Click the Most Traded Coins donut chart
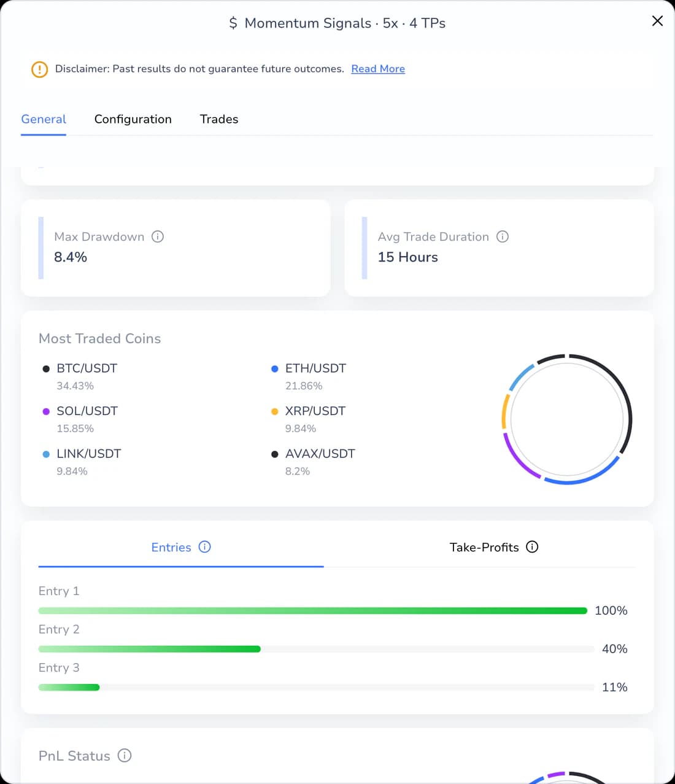 pyautogui.click(x=567, y=419)
